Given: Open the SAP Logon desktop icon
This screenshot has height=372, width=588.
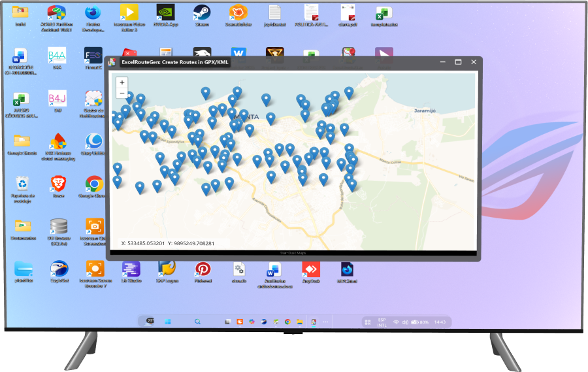Looking at the screenshot, I should click(167, 271).
